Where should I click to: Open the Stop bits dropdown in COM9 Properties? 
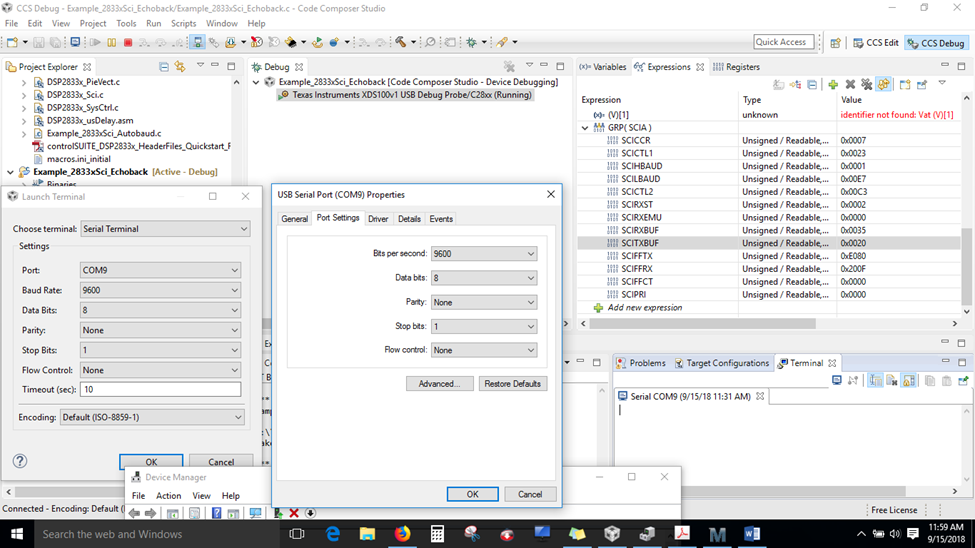(x=484, y=326)
